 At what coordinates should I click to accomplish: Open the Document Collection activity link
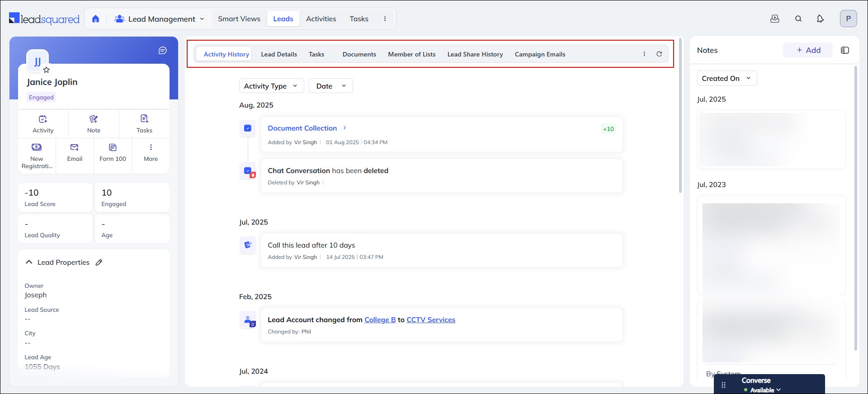(x=302, y=128)
